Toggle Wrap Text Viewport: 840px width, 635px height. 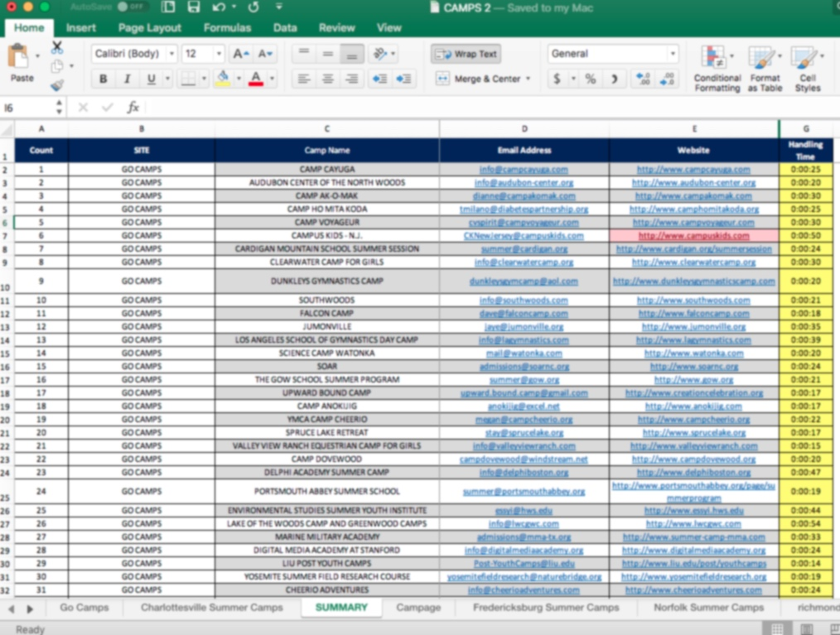[466, 54]
